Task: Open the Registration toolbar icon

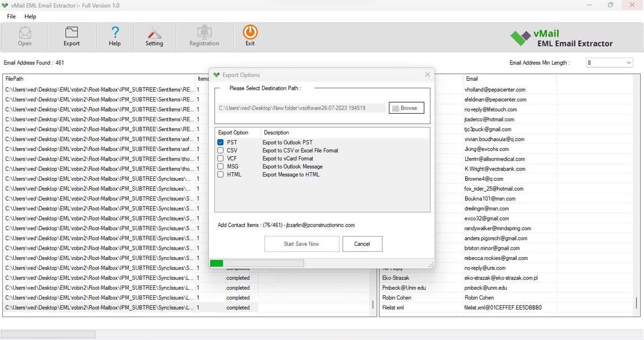Action: coord(204,35)
